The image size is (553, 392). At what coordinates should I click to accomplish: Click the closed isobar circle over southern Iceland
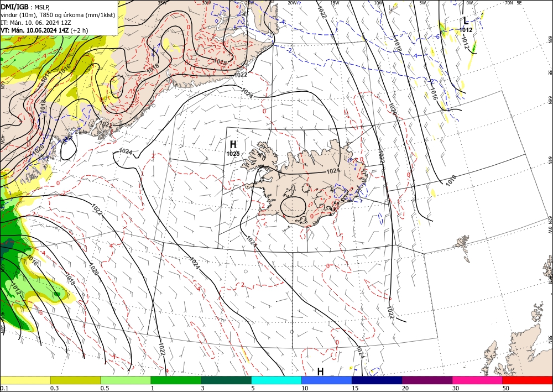pos(293,206)
